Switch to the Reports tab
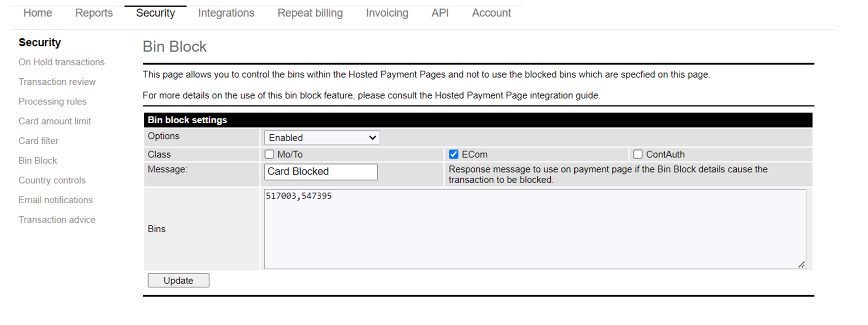This screenshot has height=325, width=868. [x=94, y=13]
